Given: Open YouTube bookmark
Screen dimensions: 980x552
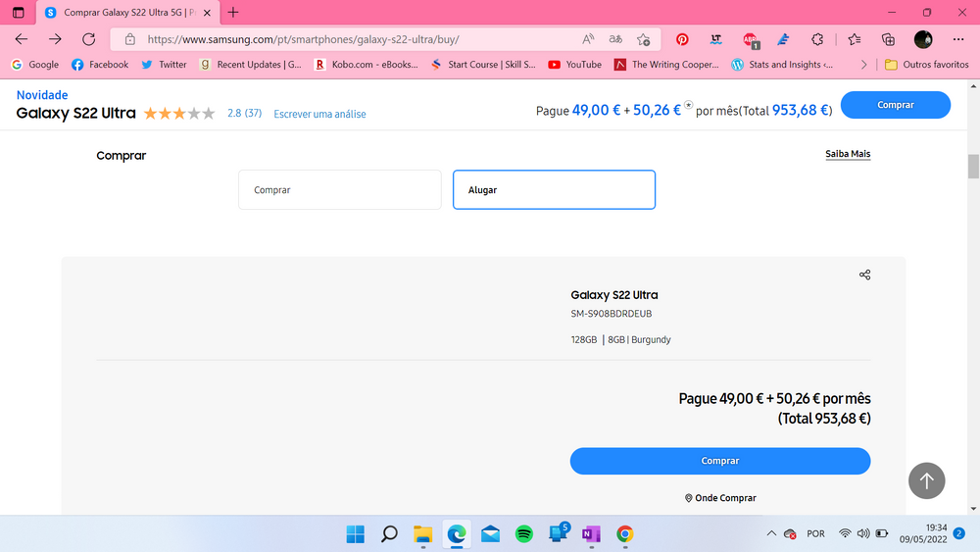Looking at the screenshot, I should [x=574, y=65].
